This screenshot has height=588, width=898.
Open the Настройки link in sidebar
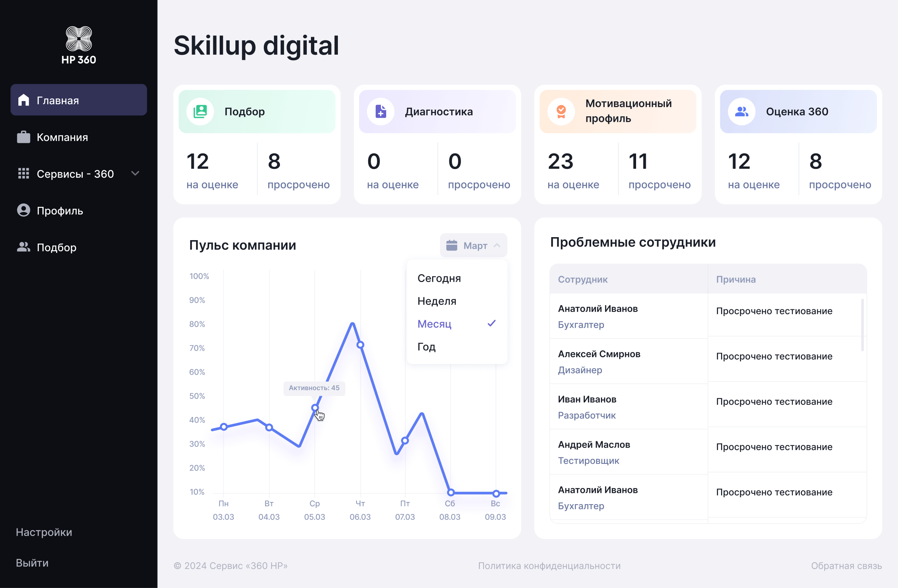pos(44,532)
